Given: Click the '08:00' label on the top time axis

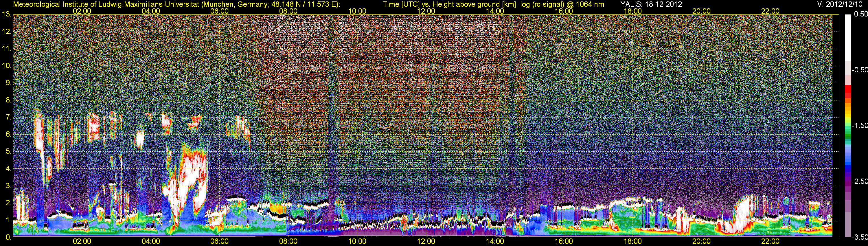Looking at the screenshot, I should [x=288, y=11].
